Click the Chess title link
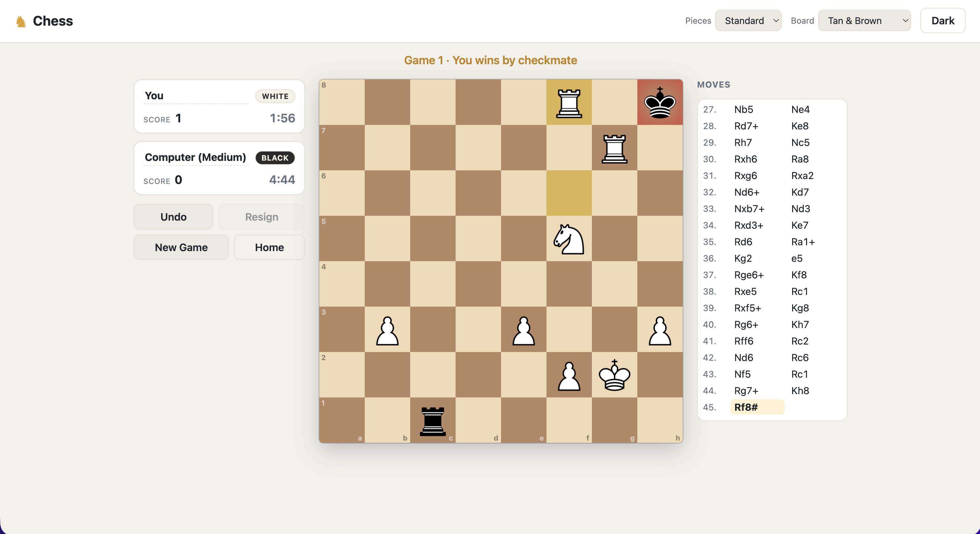The width and height of the screenshot is (980, 534). point(53,21)
